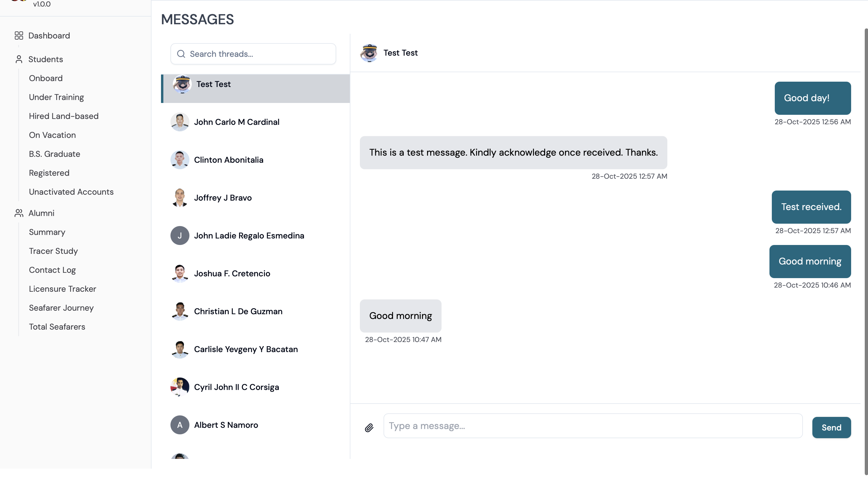Select the Clinton Abonitalia conversation
Viewport: 868px width, 487px height.
pos(255,160)
